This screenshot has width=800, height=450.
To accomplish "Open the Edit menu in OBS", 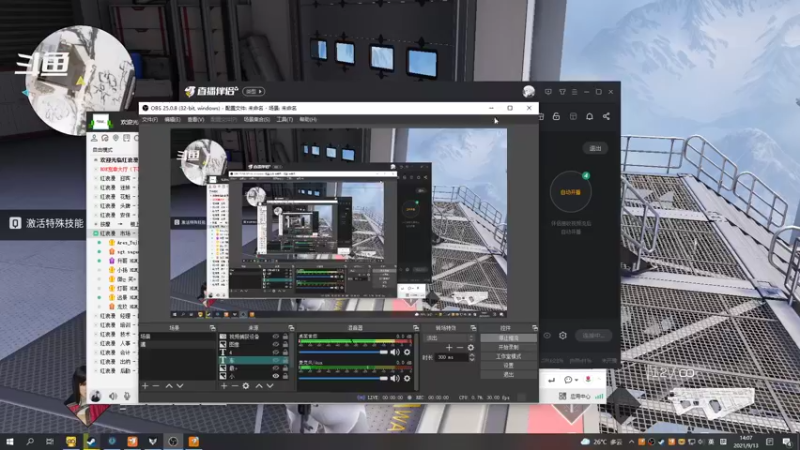I will (x=172, y=119).
